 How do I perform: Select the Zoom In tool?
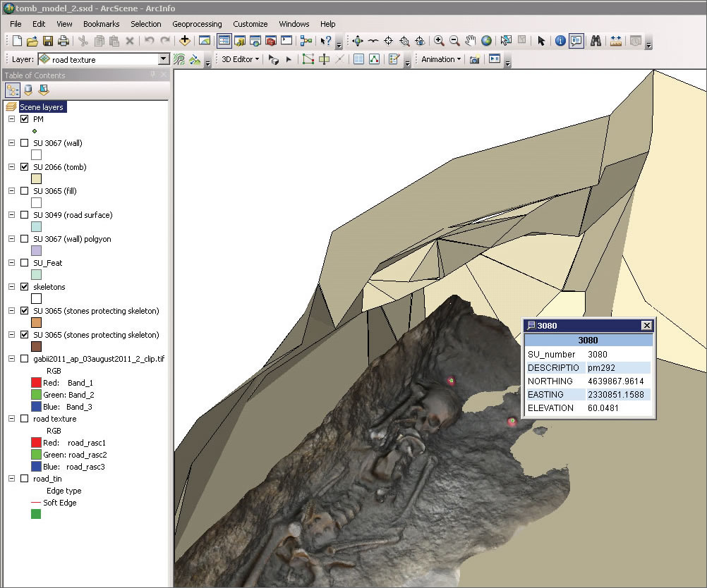(439, 41)
